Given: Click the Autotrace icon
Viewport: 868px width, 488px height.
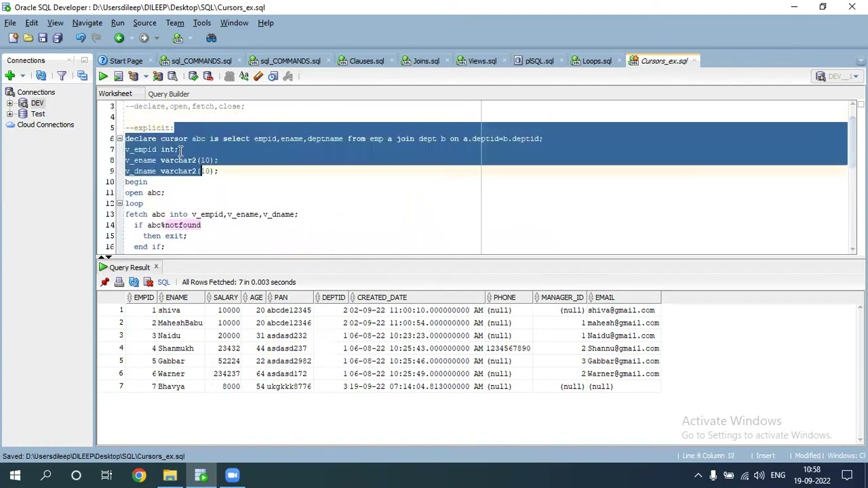Looking at the screenshot, I should click(157, 77).
